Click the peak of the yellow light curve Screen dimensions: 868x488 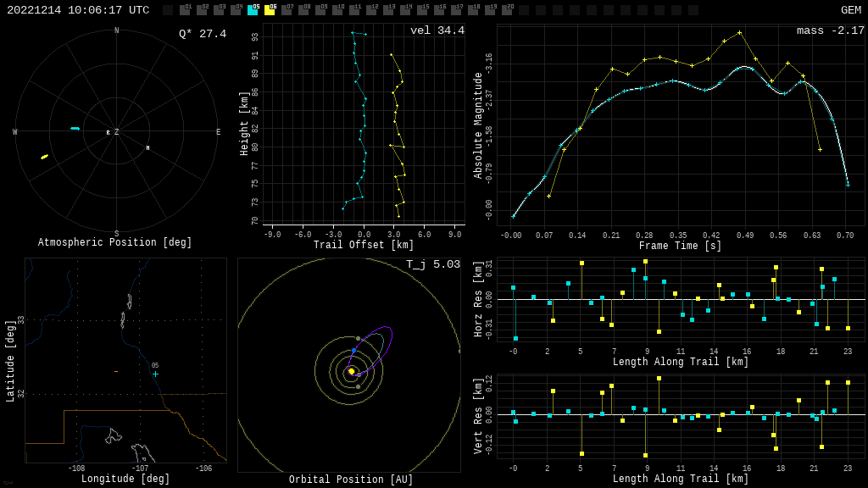(739, 33)
